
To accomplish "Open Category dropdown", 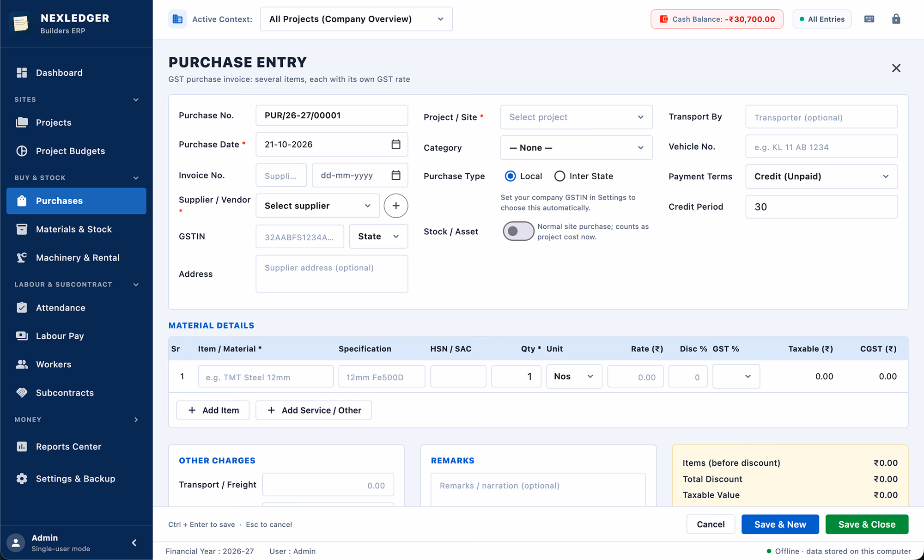I will pos(576,147).
